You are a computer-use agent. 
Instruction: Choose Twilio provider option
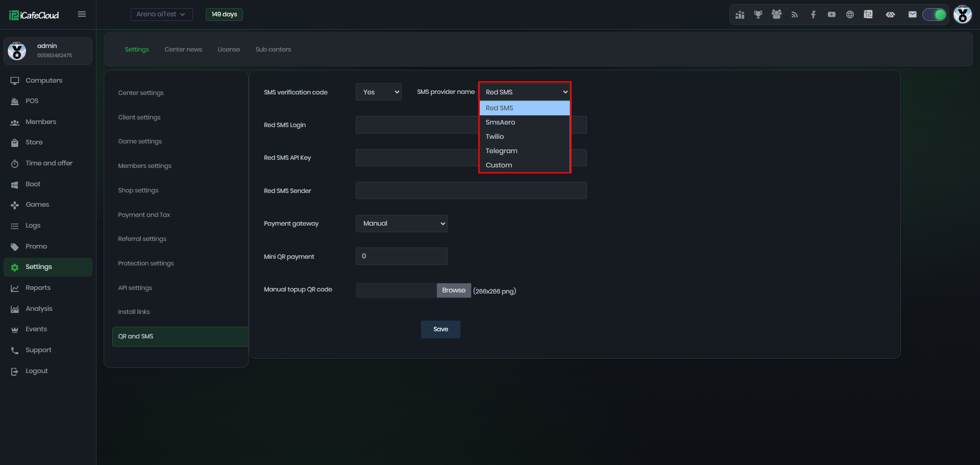tap(524, 137)
